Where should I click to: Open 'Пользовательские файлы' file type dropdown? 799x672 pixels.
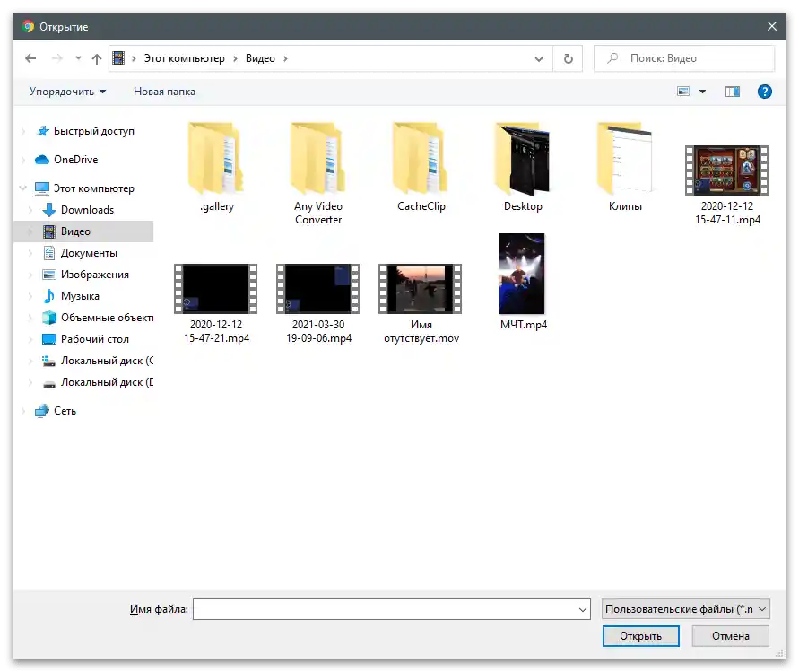(x=685, y=609)
